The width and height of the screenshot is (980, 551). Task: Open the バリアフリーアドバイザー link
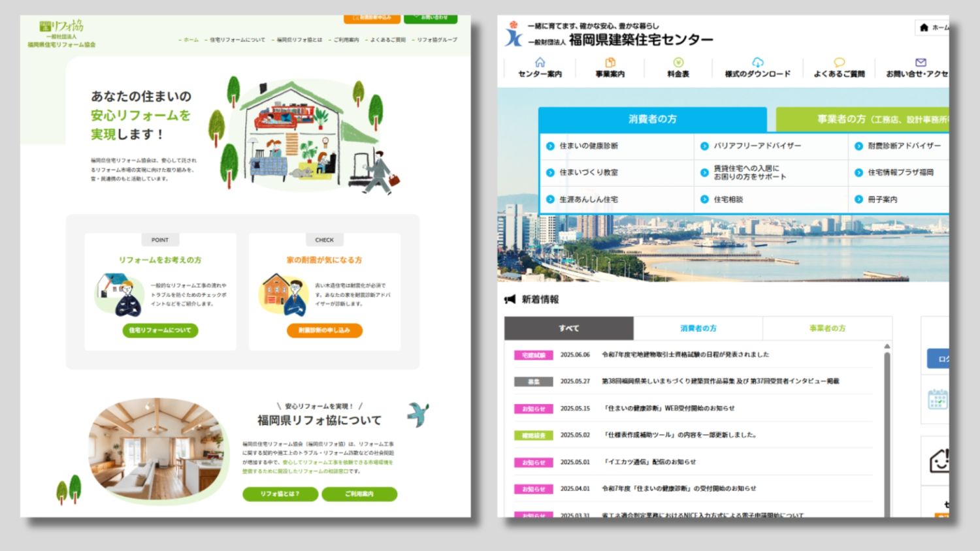[757, 146]
